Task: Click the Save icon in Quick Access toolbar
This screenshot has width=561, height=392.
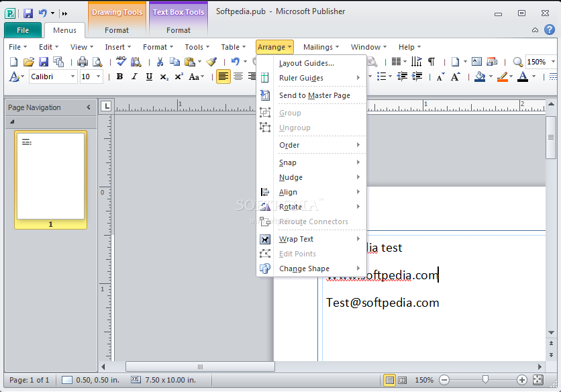Action: [28, 13]
